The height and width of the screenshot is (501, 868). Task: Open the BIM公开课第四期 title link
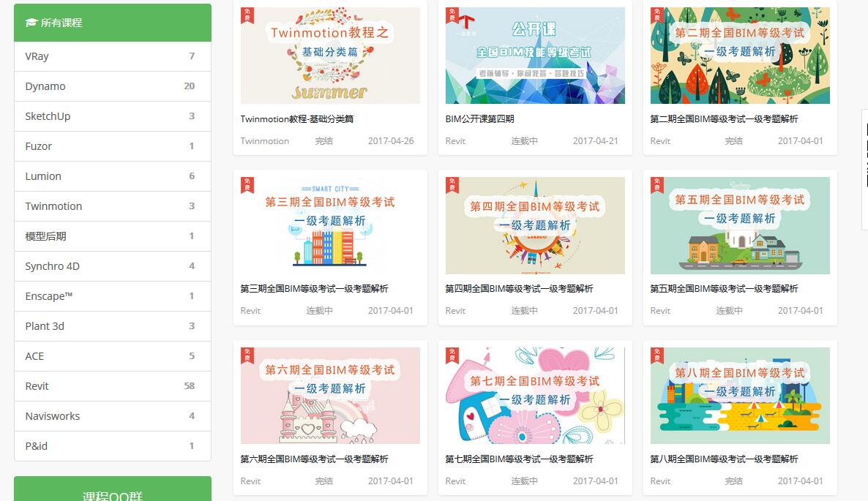coord(479,119)
